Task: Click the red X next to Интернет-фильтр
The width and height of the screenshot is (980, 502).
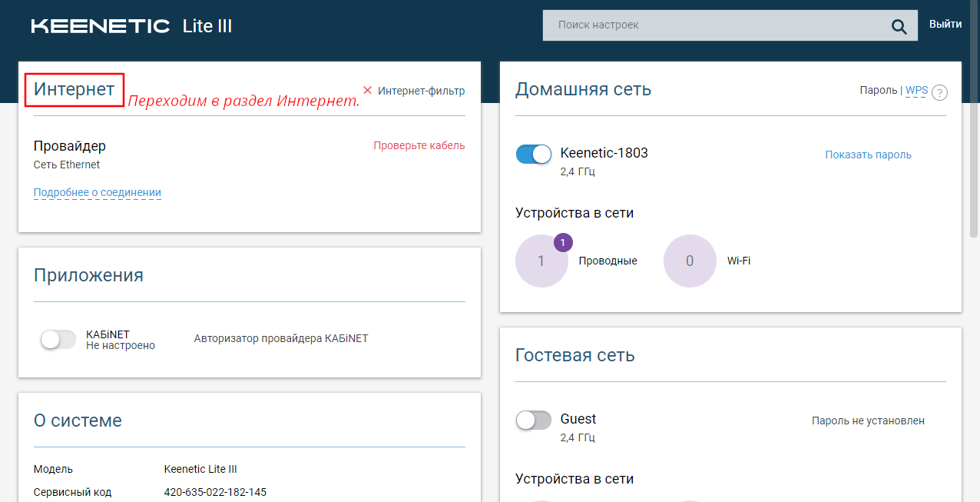Action: click(367, 90)
